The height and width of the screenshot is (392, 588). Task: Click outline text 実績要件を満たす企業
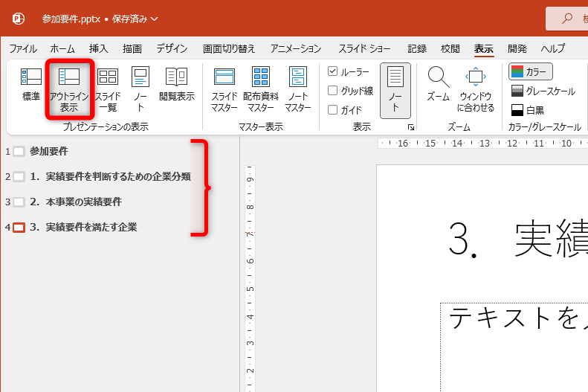tap(91, 227)
